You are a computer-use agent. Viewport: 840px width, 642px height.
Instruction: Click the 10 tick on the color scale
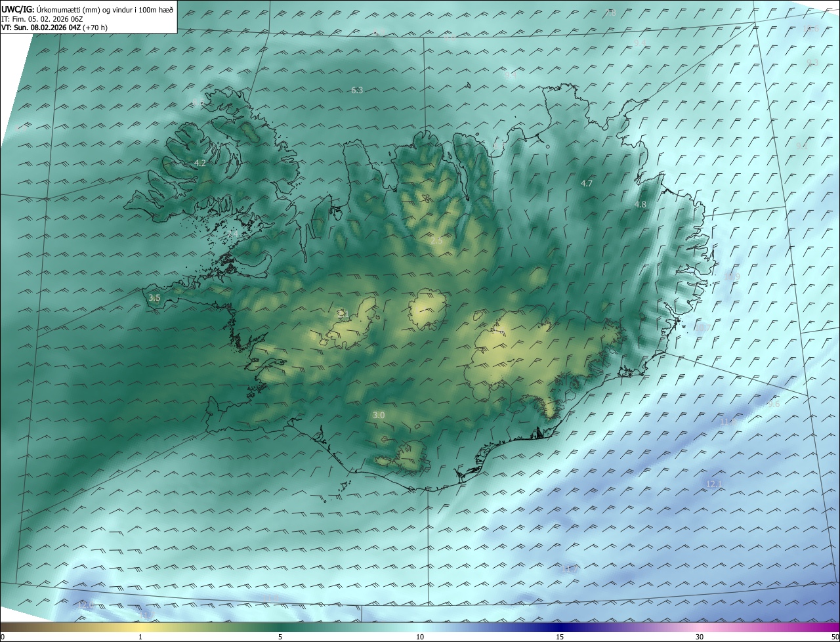[420, 637]
